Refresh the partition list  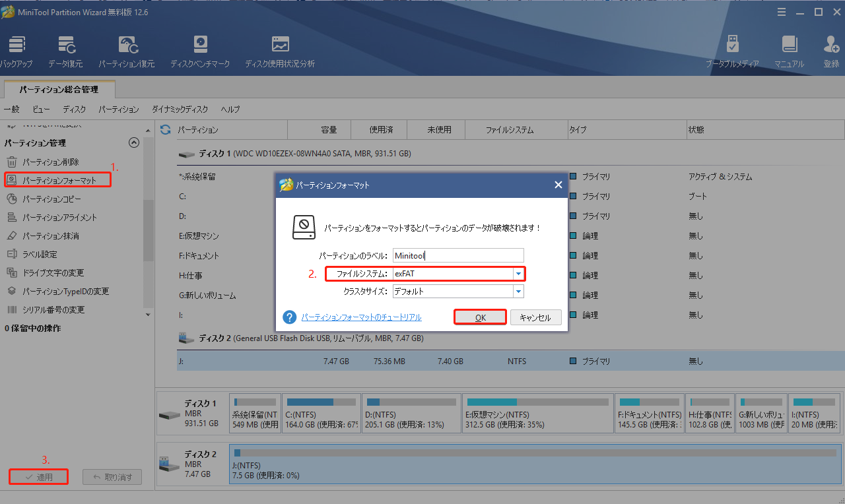click(x=164, y=130)
